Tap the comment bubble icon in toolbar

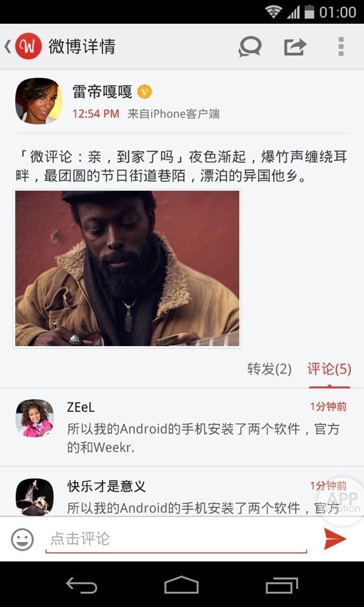point(250,47)
